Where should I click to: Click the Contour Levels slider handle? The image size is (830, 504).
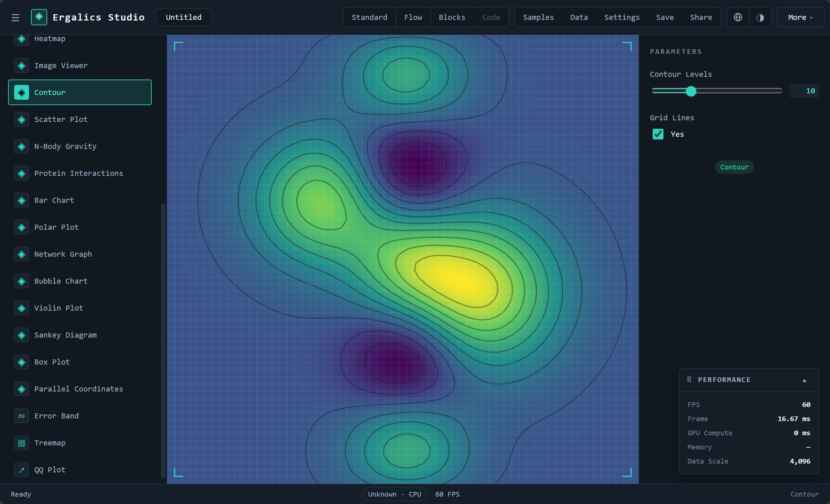tap(691, 91)
